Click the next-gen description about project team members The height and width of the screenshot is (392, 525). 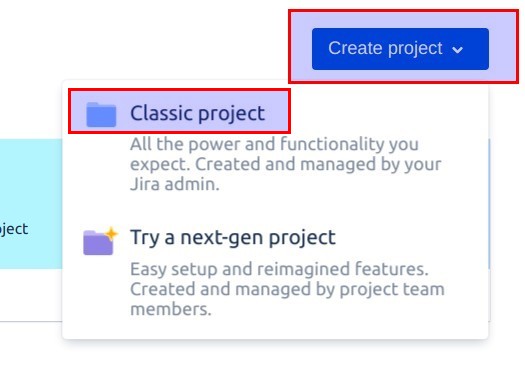[x=287, y=289]
